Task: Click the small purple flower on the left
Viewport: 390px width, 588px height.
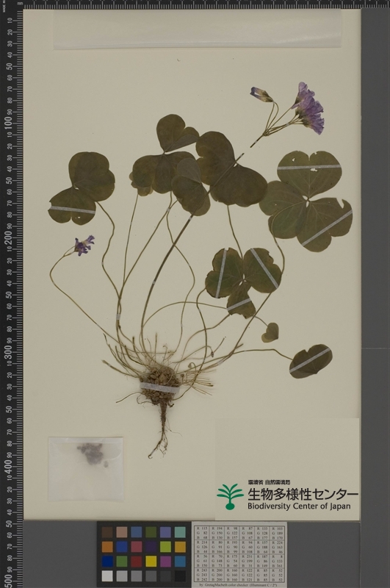Action: 84,245
